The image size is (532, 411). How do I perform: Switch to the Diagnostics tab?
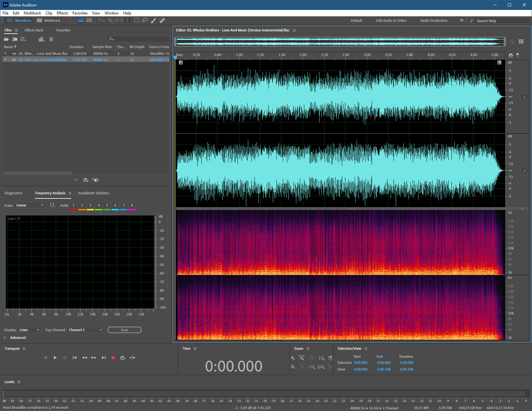13,193
